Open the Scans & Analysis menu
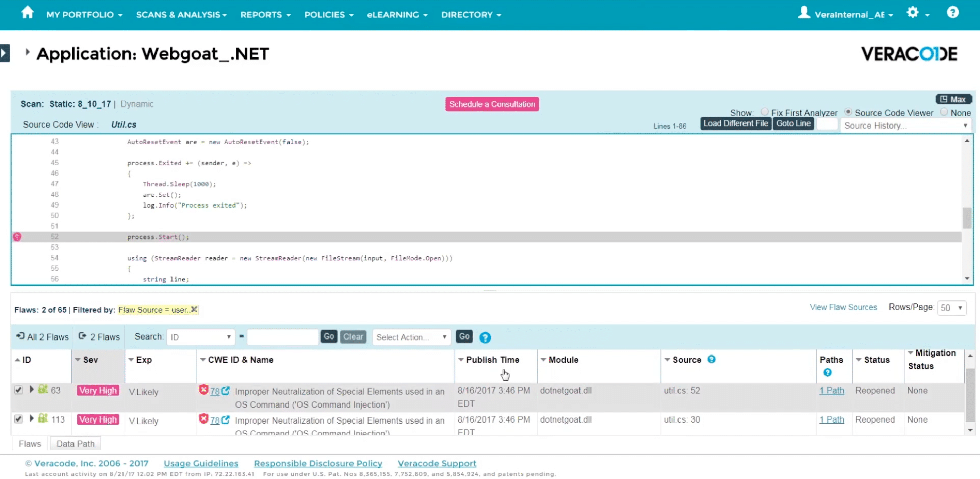 (x=181, y=14)
